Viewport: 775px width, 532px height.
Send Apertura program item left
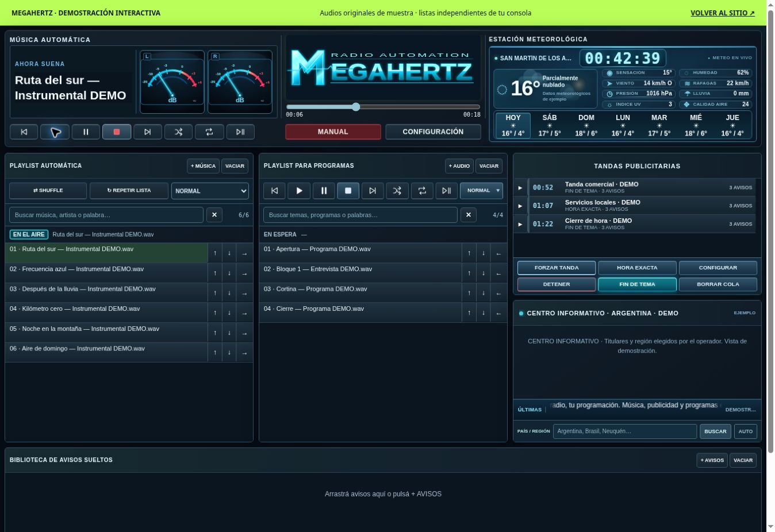coord(498,253)
